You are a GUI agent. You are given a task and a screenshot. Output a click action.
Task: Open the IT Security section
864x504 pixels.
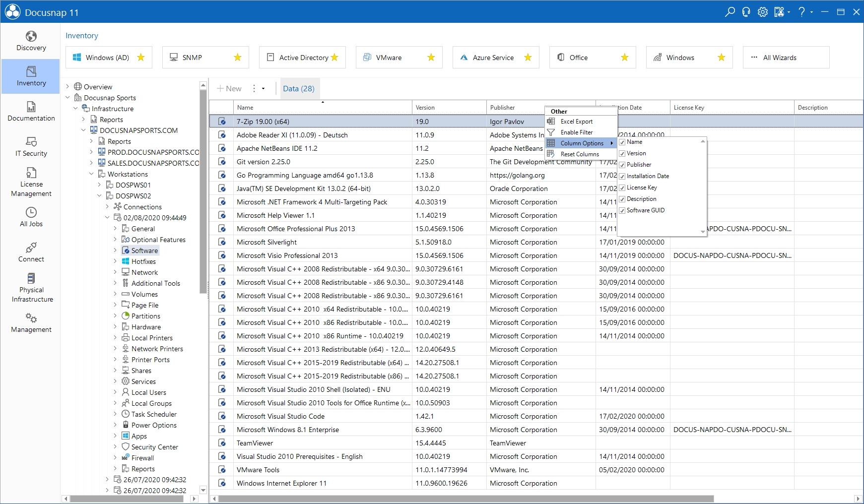tap(31, 147)
